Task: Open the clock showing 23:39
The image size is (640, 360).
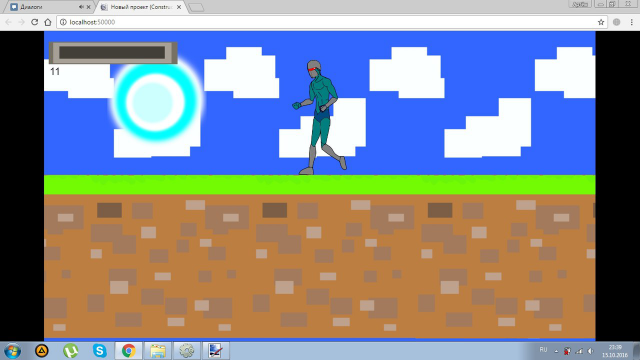Action: pyautogui.click(x=615, y=351)
